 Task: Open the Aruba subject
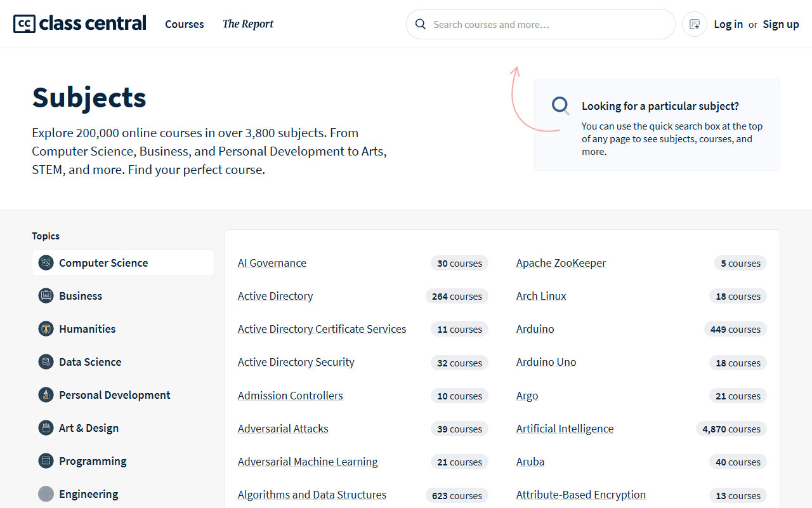[x=530, y=462]
